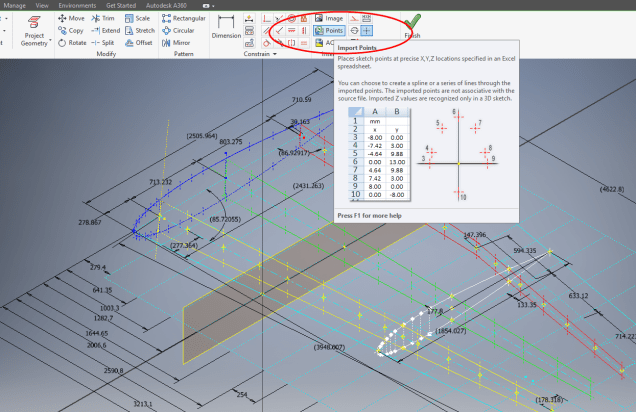Select the Stretch tool
The height and width of the screenshot is (412, 636).
tap(138, 31)
